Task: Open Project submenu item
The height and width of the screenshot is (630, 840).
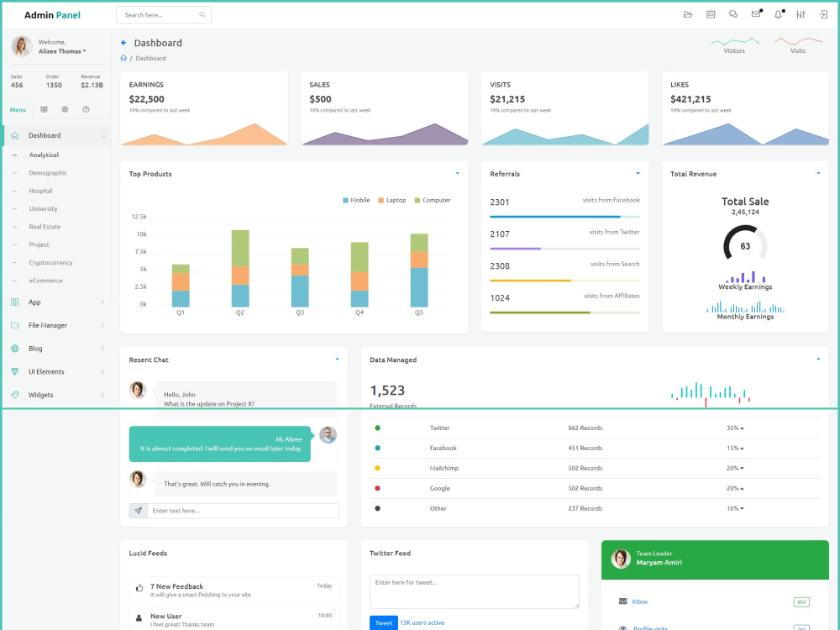Action: click(x=39, y=244)
